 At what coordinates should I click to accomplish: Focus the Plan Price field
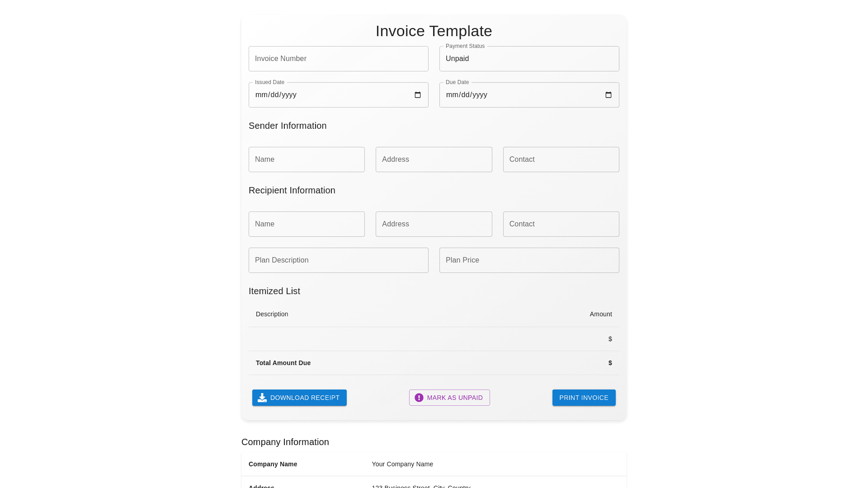pos(529,260)
